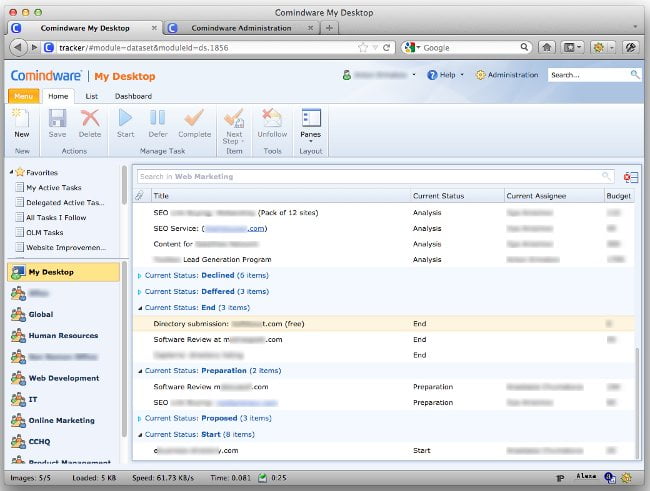Open the Administration link

pos(507,75)
